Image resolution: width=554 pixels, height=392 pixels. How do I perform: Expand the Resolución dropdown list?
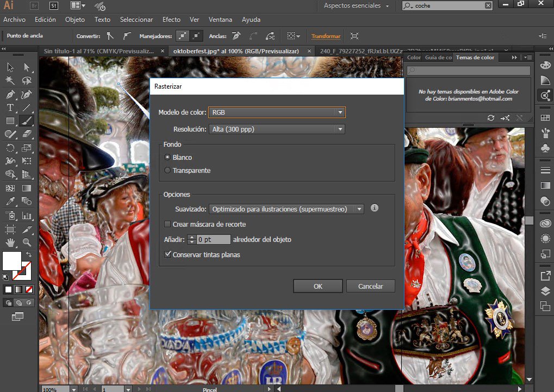point(277,129)
